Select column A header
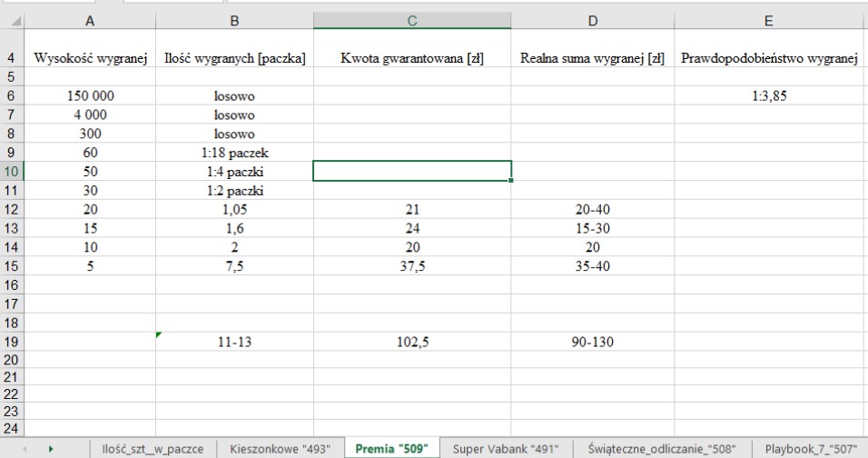868x458 pixels. coord(89,21)
